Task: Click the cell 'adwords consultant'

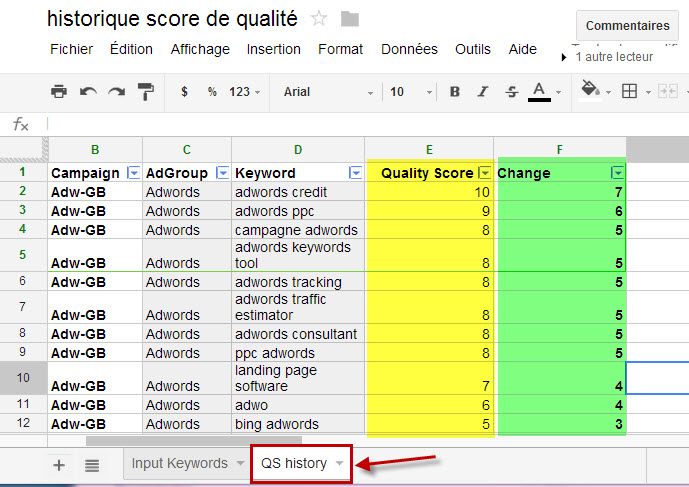Action: (298, 334)
